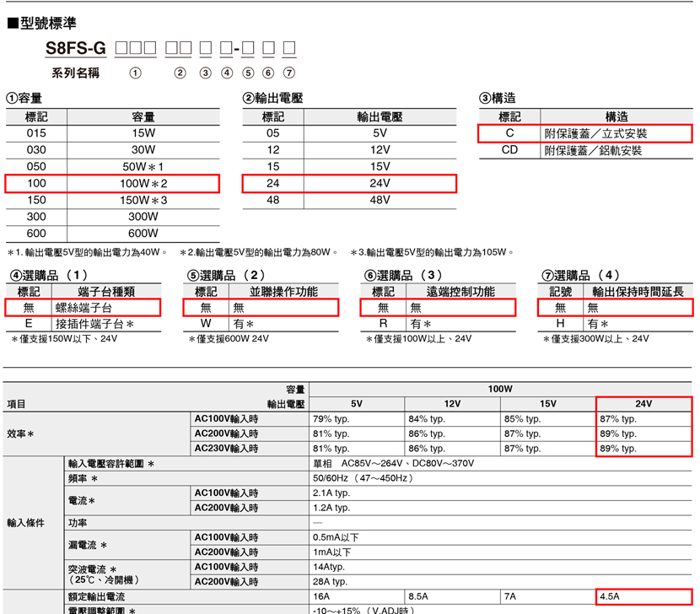Image resolution: width=700 pixels, height=614 pixels.
Task: Select the "R" remote control code
Action: click(x=383, y=323)
